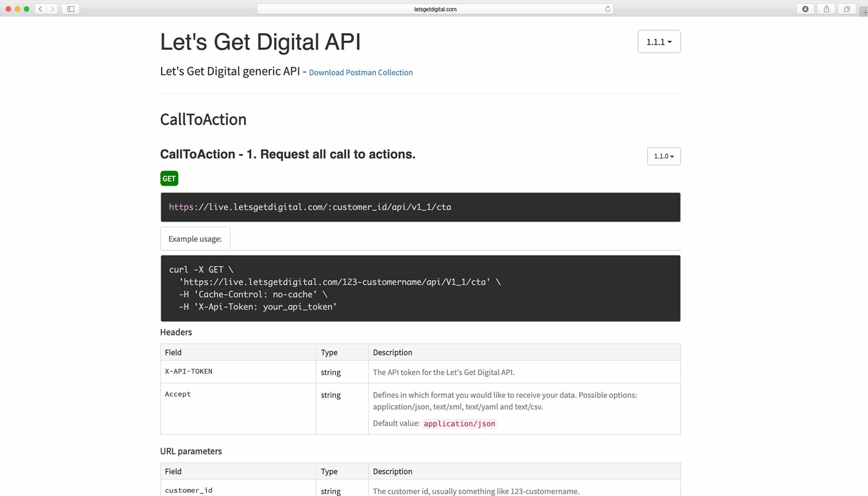Click the API token description cell

point(524,372)
